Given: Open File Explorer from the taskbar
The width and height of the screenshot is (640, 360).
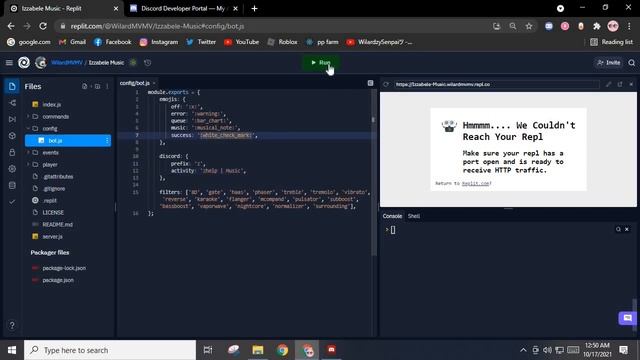Looking at the screenshot, I should click(258, 350).
